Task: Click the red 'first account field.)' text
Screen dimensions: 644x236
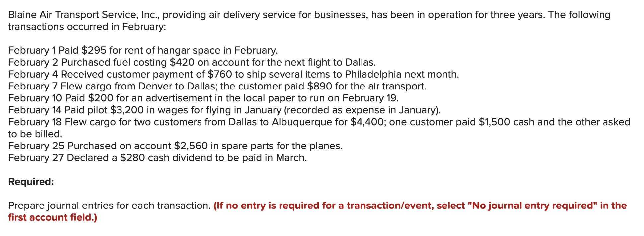Action: 52,217
